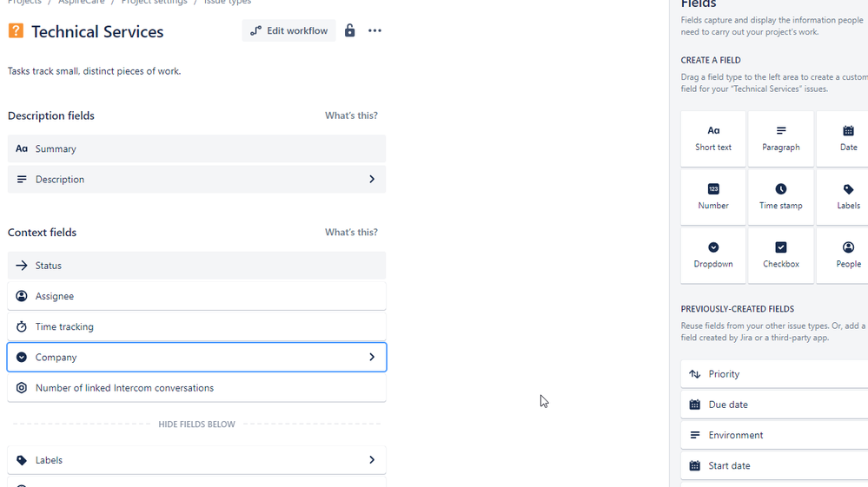Viewport: 868px width, 487px height.
Task: Select the Assignee field row
Action: (196, 296)
